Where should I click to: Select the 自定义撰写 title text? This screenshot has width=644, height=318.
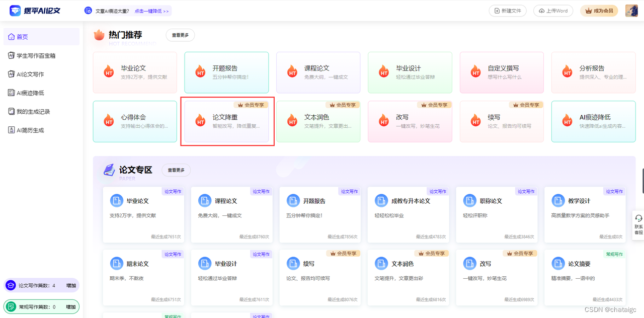coord(503,68)
